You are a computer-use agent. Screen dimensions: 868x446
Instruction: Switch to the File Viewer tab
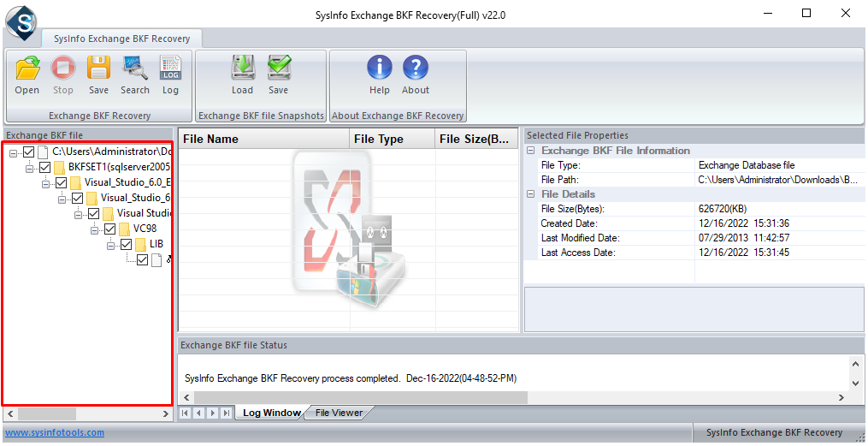(339, 413)
